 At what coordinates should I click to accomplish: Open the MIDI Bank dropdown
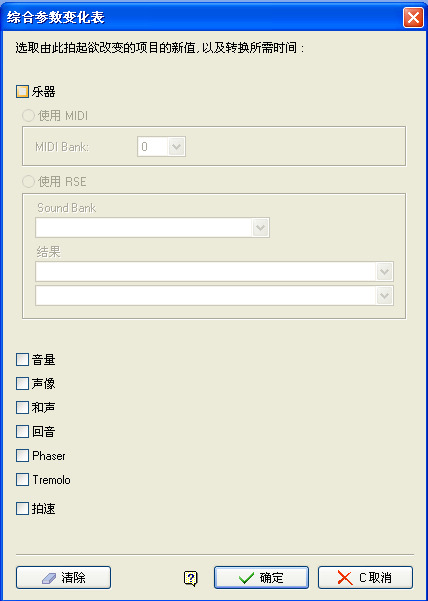pyautogui.click(x=161, y=146)
